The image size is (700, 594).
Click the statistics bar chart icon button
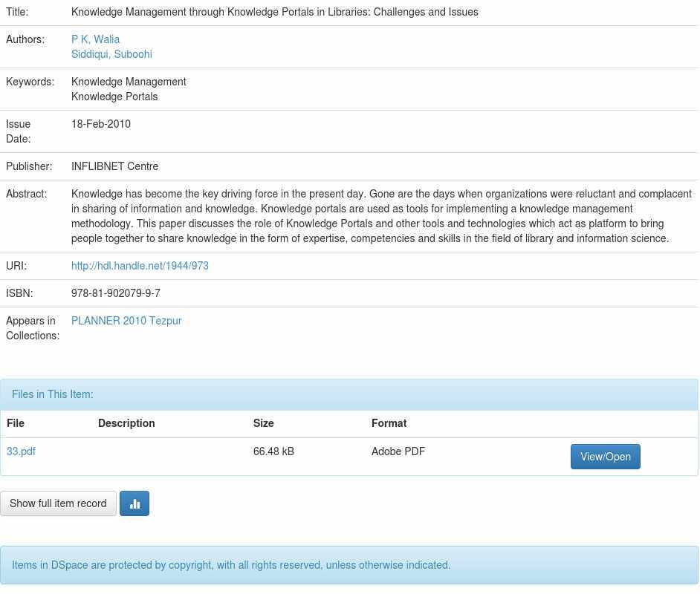[x=135, y=503]
